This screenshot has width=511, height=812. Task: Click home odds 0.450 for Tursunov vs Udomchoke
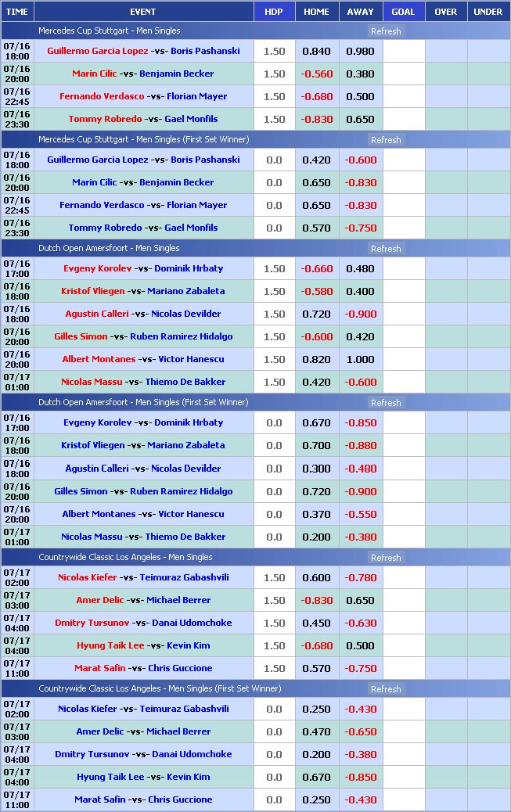click(316, 623)
